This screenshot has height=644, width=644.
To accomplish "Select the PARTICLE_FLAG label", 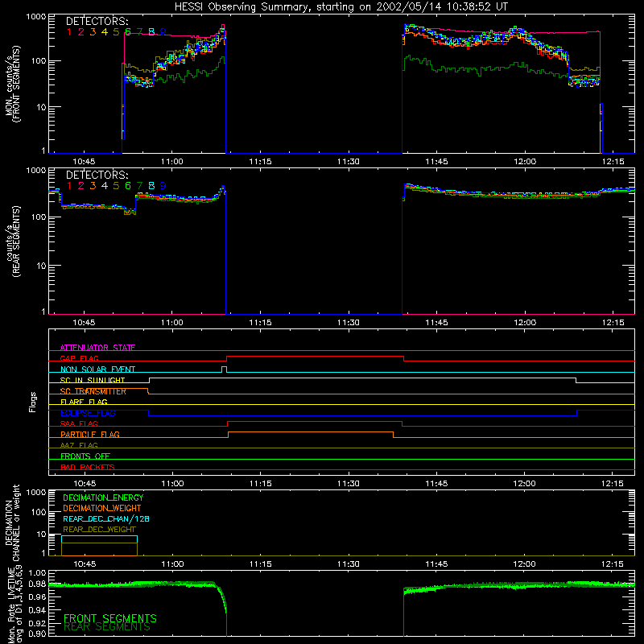I will pos(90,434).
